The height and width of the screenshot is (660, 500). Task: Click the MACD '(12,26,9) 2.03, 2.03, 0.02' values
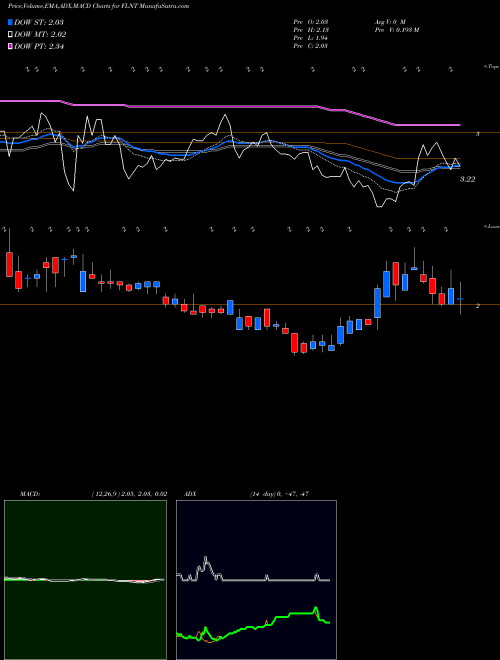pyautogui.click(x=129, y=494)
